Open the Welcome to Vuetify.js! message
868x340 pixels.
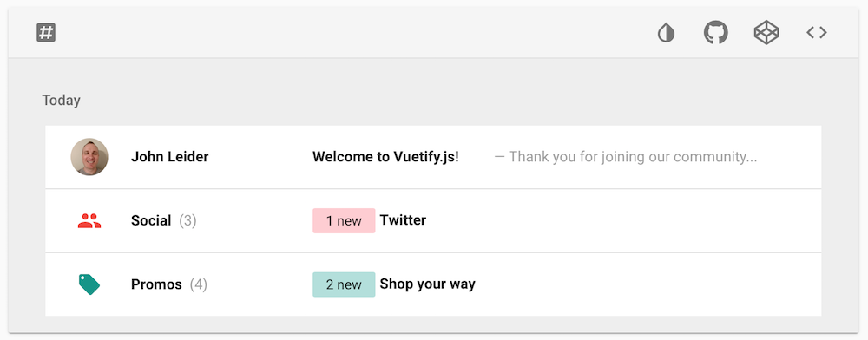[386, 157]
